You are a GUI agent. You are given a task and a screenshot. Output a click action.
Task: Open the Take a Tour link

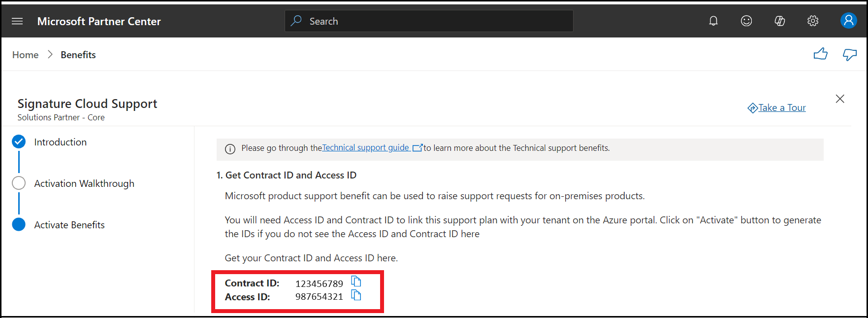(x=776, y=107)
